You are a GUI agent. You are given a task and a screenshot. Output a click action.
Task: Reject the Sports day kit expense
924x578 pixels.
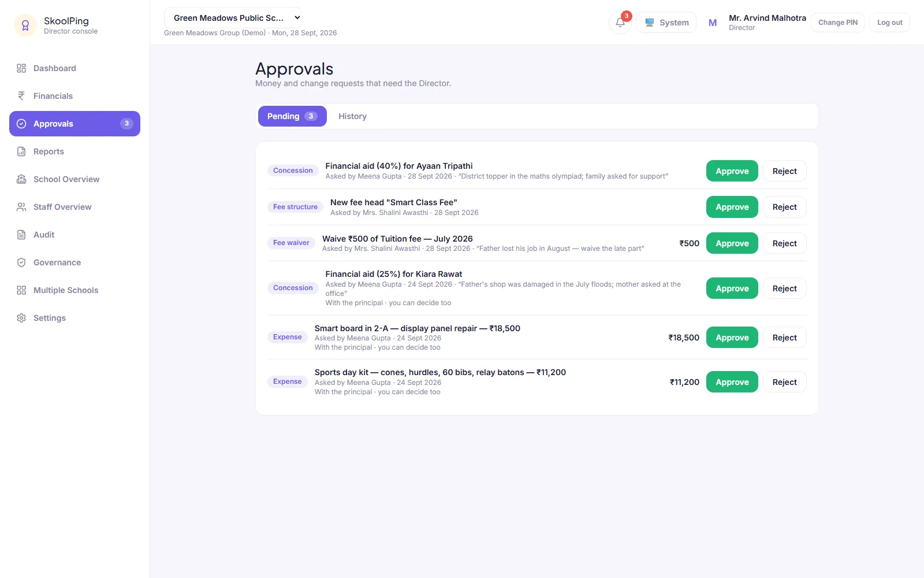click(x=785, y=382)
